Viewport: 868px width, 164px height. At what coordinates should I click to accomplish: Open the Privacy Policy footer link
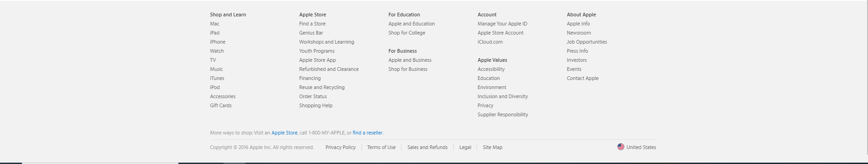340,147
